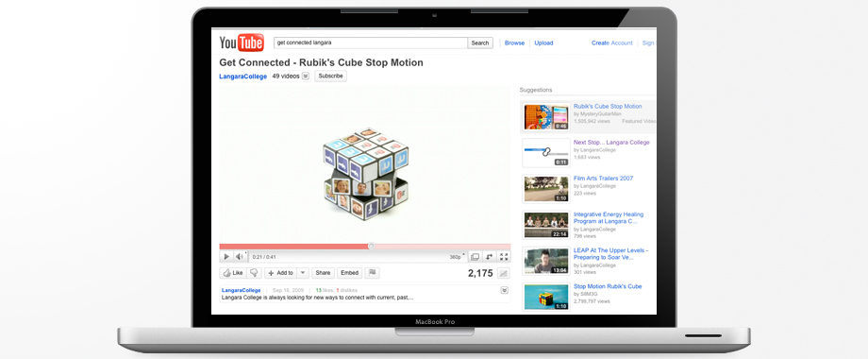The width and height of the screenshot is (868, 359).
Task: Click the Rubik's cube video frame
Action: [365, 163]
